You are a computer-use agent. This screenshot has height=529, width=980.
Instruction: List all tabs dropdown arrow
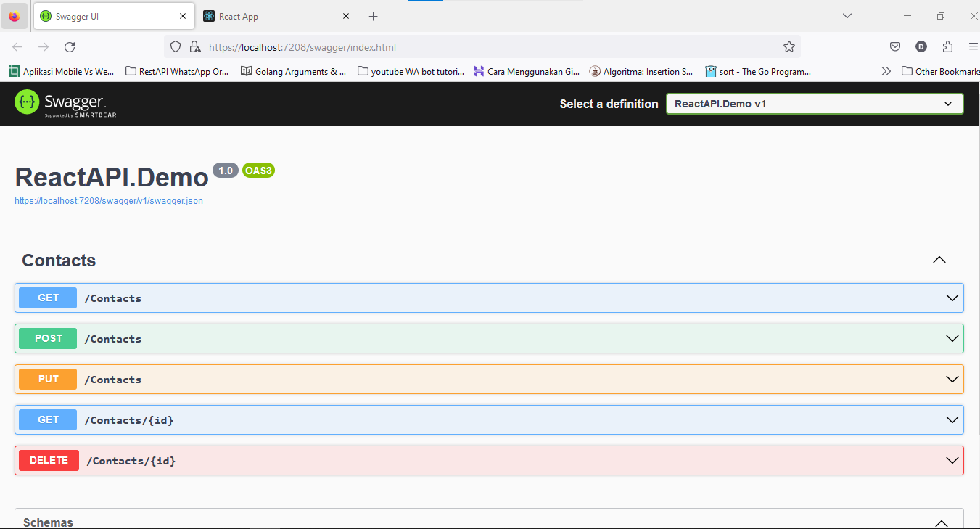click(x=847, y=16)
